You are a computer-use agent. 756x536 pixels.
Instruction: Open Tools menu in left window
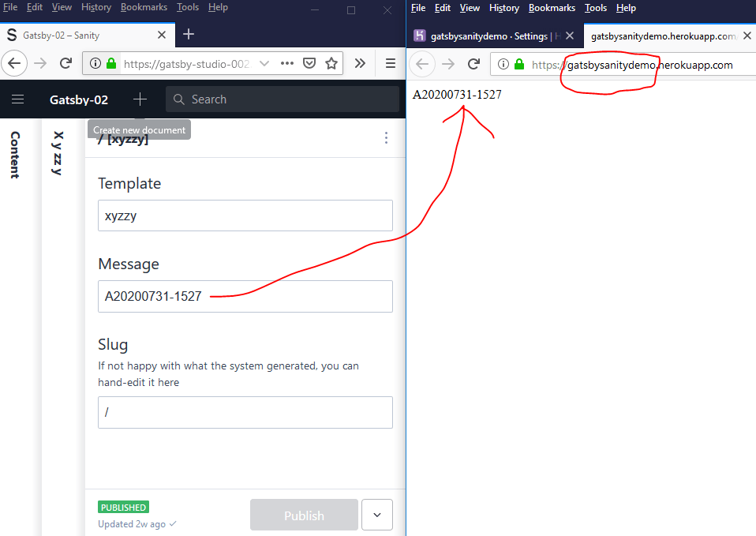[x=188, y=7]
